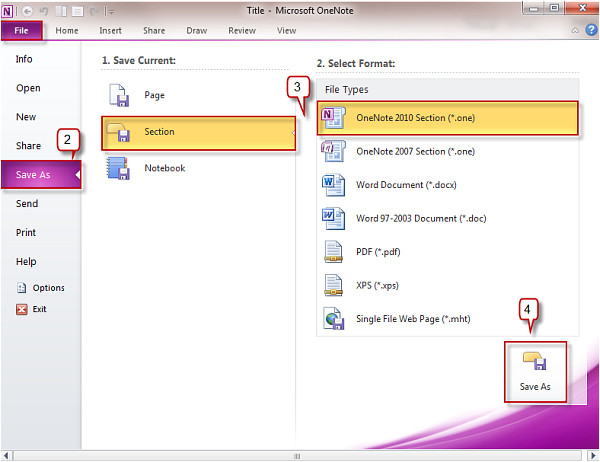Click the Options icon in sidebar
This screenshot has height=462, width=600.
21,288
